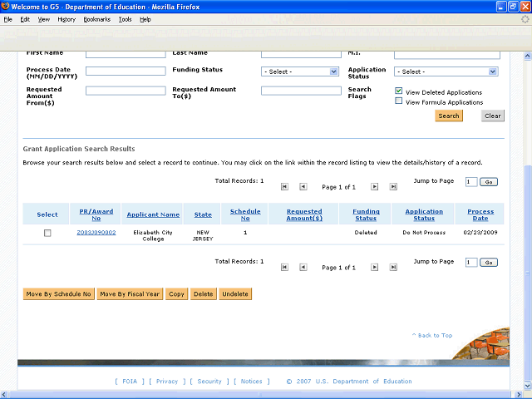532x399 pixels.
Task: Open award number Z0033090002 link
Action: point(96,233)
